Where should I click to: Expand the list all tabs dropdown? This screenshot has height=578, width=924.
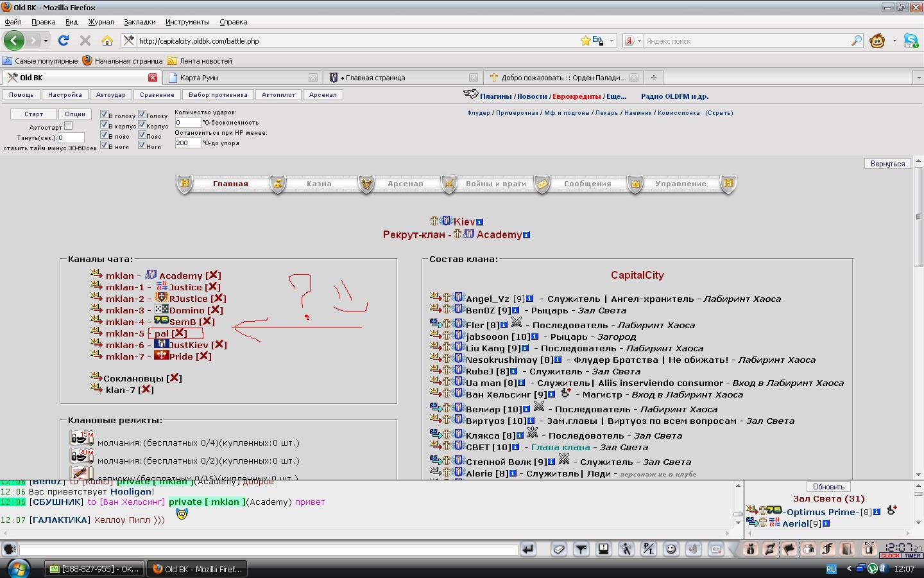tap(917, 78)
